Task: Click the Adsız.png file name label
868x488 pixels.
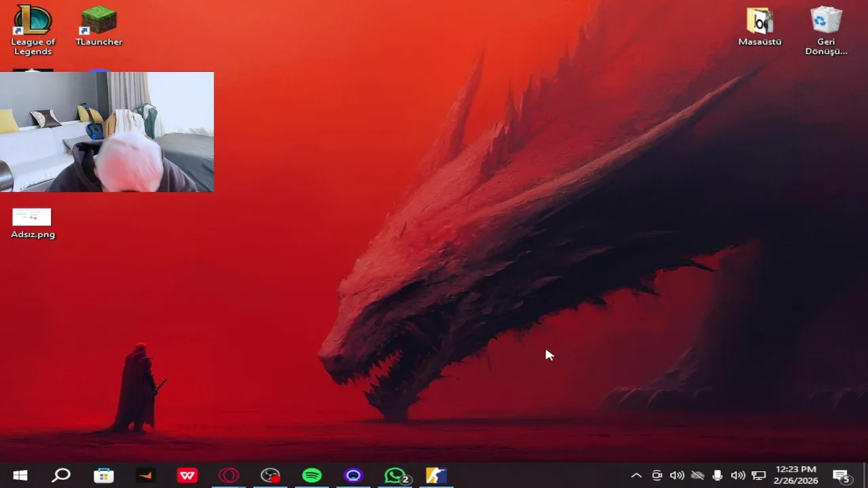Action: 33,235
